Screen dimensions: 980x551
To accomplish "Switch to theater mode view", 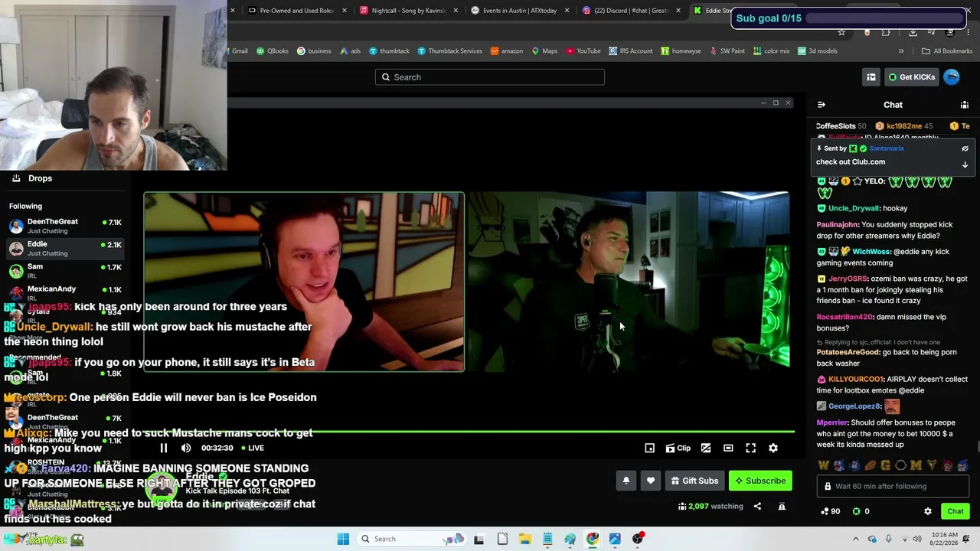I will pos(728,448).
